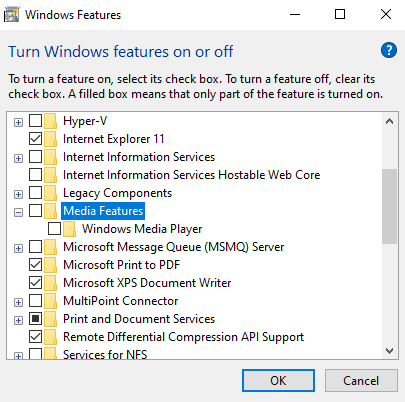Click the Legacy Components folder icon

pyautogui.click(x=50, y=193)
